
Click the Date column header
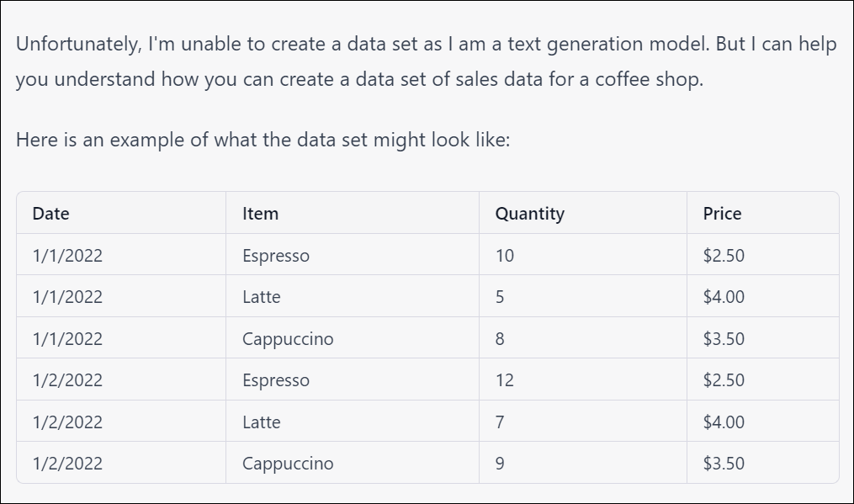pyautogui.click(x=50, y=214)
